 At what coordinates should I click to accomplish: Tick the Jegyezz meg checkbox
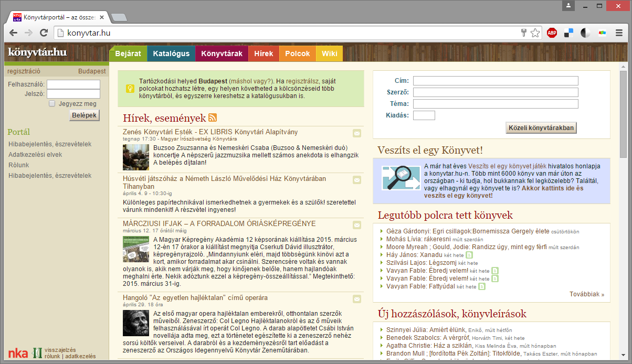(x=52, y=103)
